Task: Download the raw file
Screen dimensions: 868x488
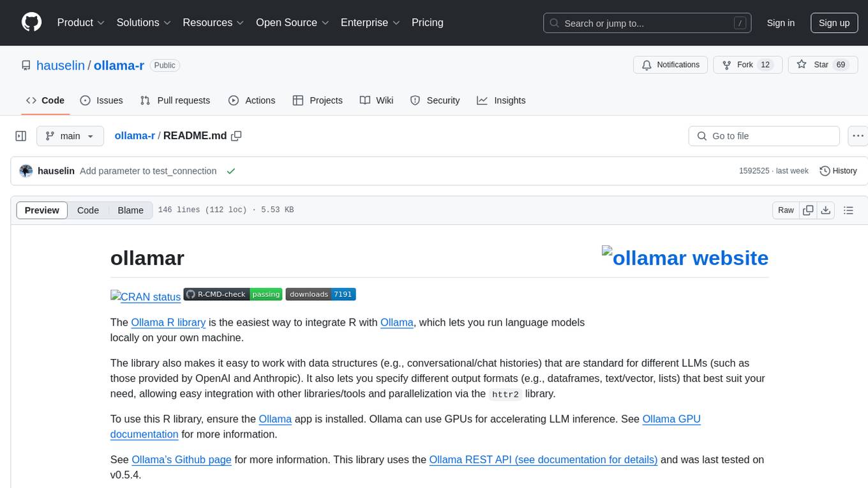Action: coord(825,210)
